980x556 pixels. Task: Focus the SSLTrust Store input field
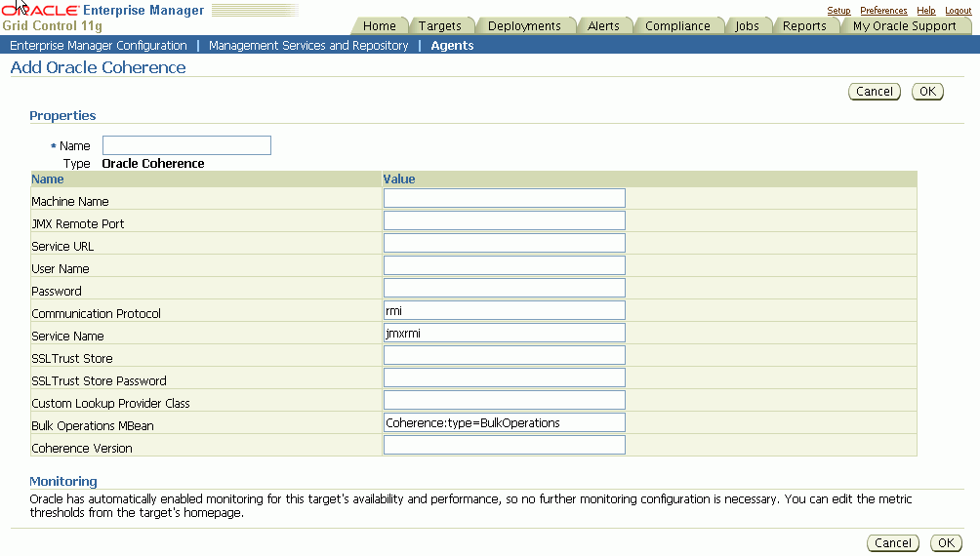point(505,355)
